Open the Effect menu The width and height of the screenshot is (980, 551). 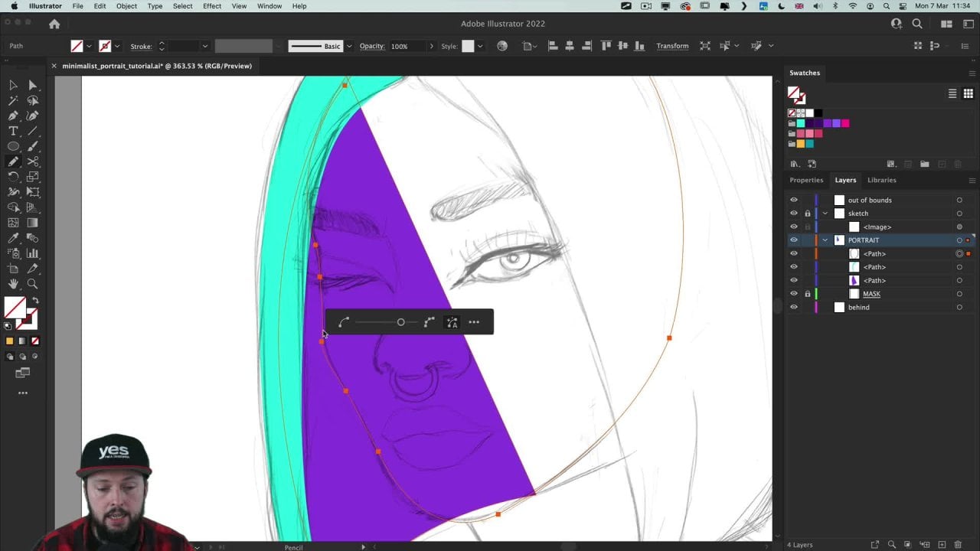(x=212, y=6)
